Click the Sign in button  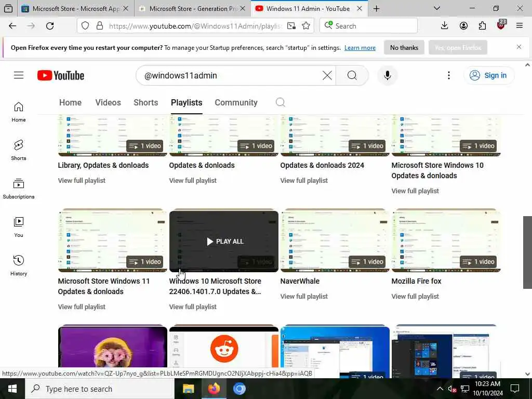click(x=488, y=75)
